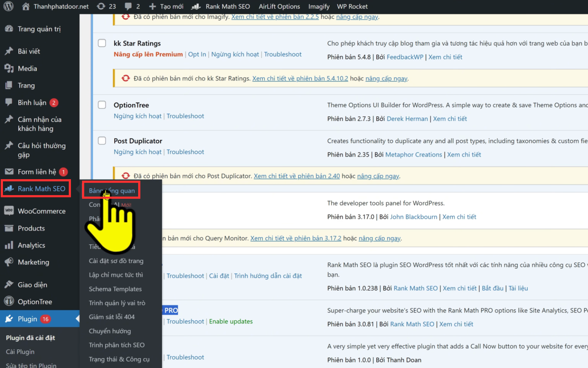Open WP Rocket admin bar menu
This screenshot has width=588, height=368.
click(352, 6)
